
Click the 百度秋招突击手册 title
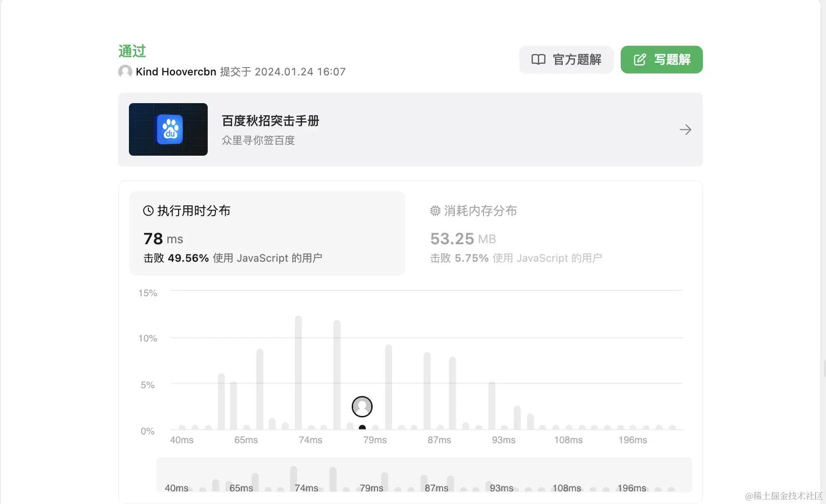point(270,121)
